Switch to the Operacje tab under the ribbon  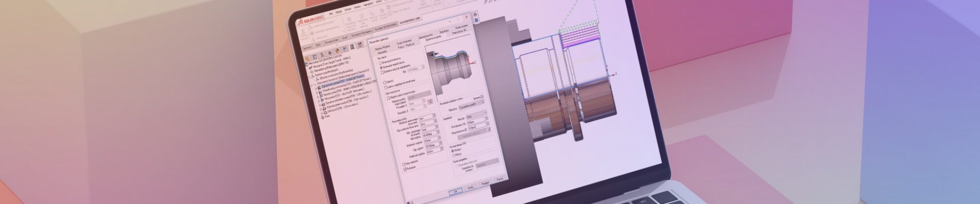[307, 48]
